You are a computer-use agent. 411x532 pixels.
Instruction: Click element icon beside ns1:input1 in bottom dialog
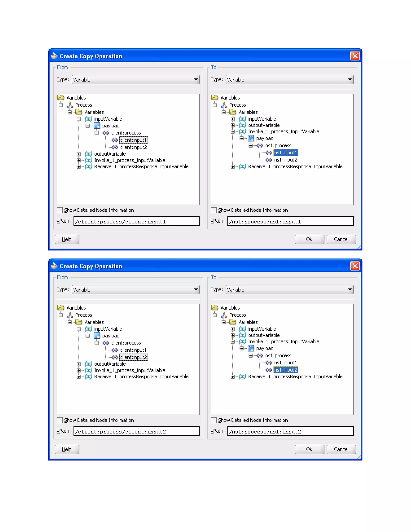[269, 363]
